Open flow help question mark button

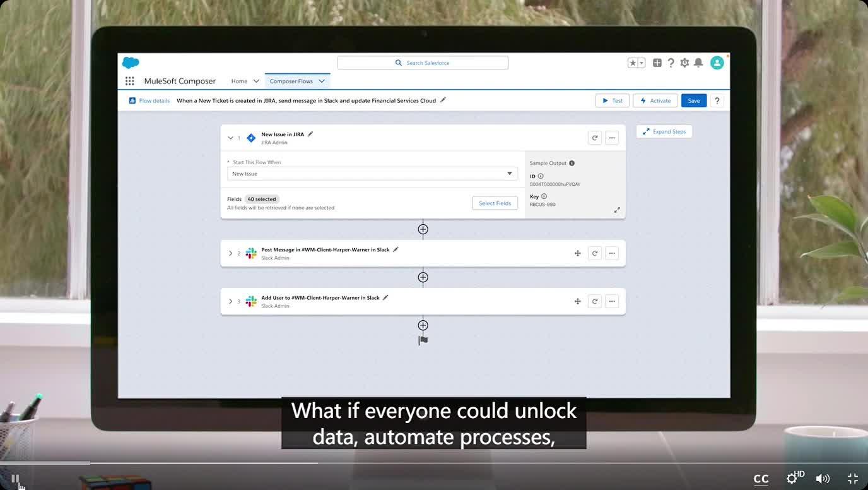[x=717, y=100]
